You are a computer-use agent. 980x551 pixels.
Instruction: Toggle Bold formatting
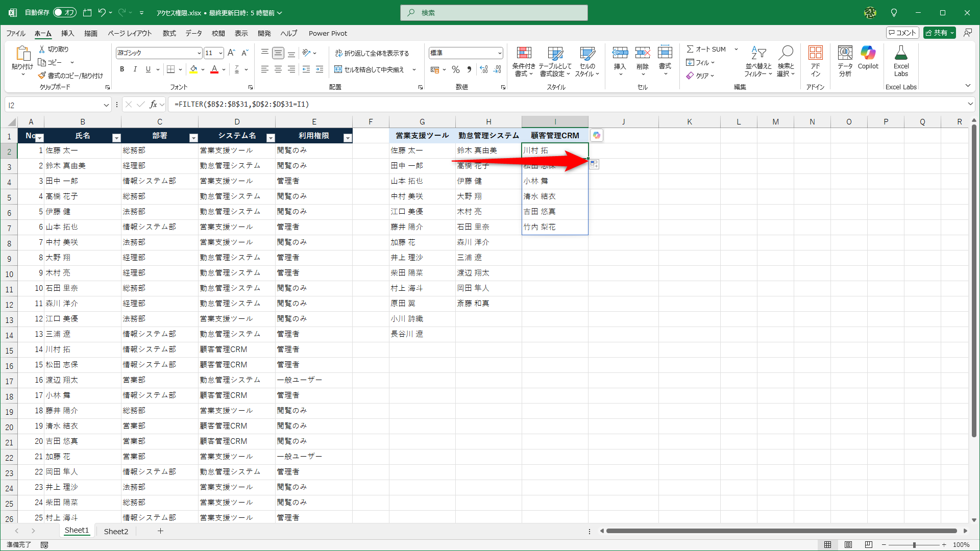122,69
